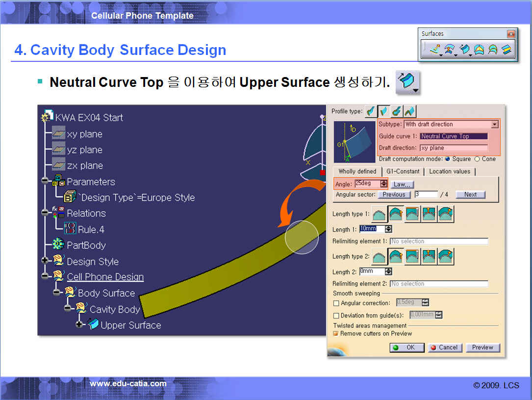Click the Draft direction field
This screenshot has width=532, height=400.
click(x=454, y=148)
